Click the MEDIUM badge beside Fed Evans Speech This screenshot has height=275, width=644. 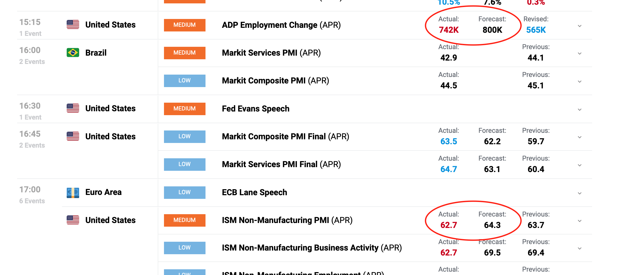point(184,109)
